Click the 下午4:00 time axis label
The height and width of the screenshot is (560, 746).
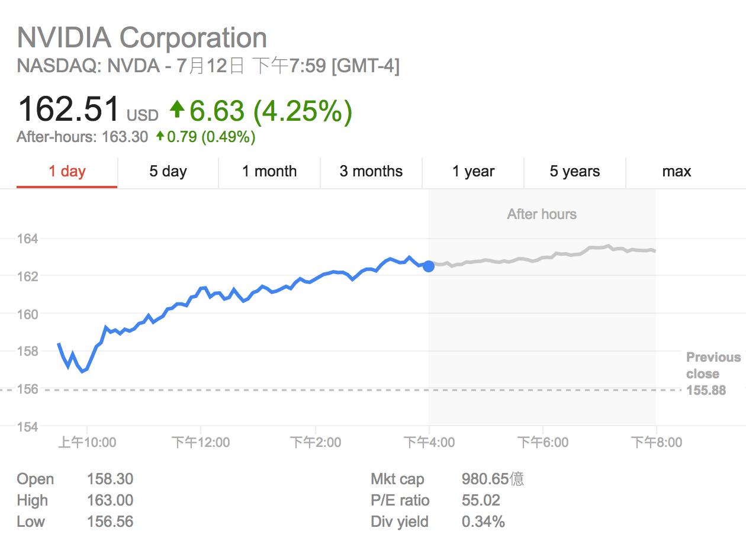coord(429,442)
